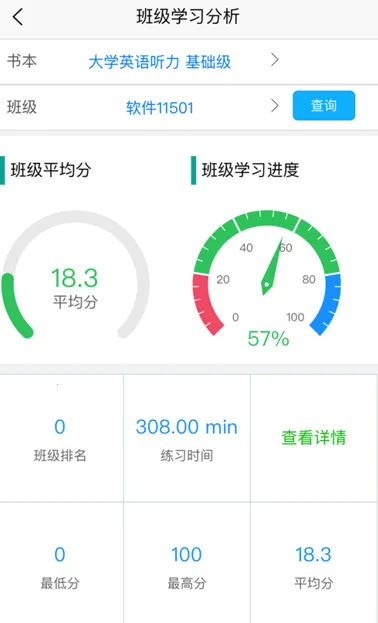The height and width of the screenshot is (623, 378).
Task: Select book name 大学英语听力 基础级
Action: (x=159, y=62)
